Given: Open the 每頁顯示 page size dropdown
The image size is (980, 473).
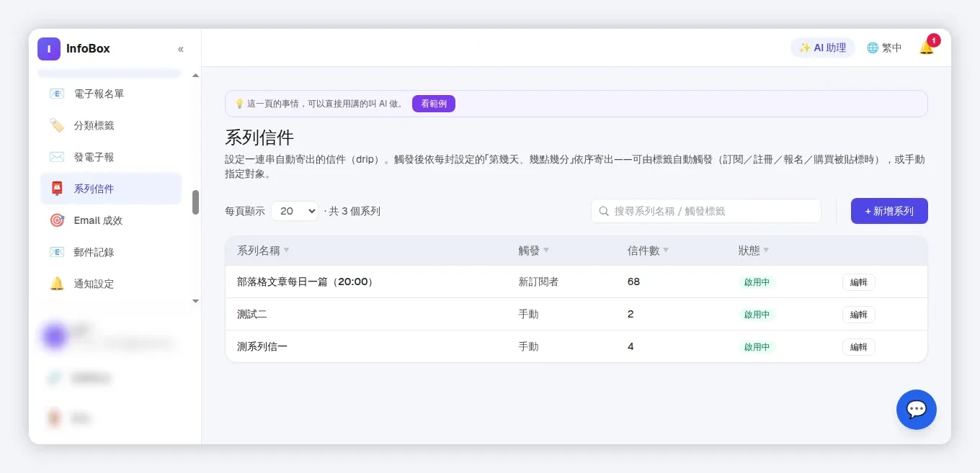Looking at the screenshot, I should (295, 211).
